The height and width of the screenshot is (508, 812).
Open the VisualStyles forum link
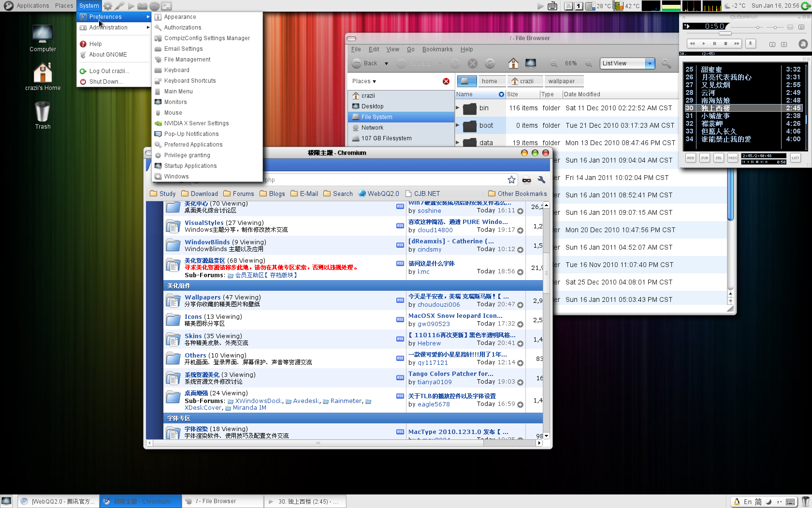point(204,223)
